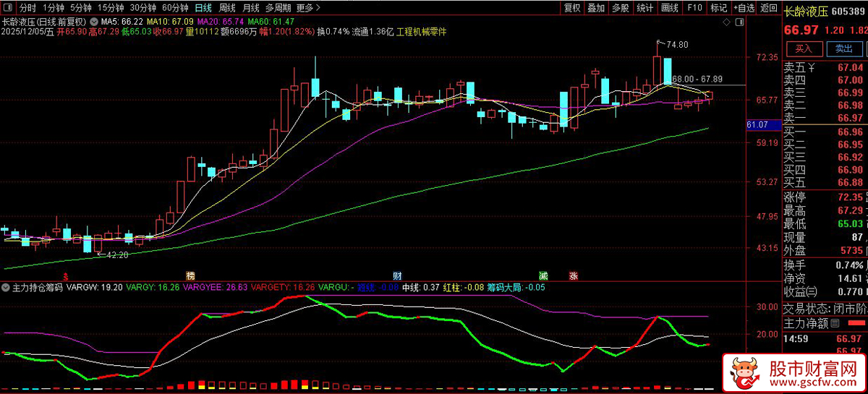Click the MA20: 65.74 indicator label
This screenshot has height=394, width=868.
[221, 22]
